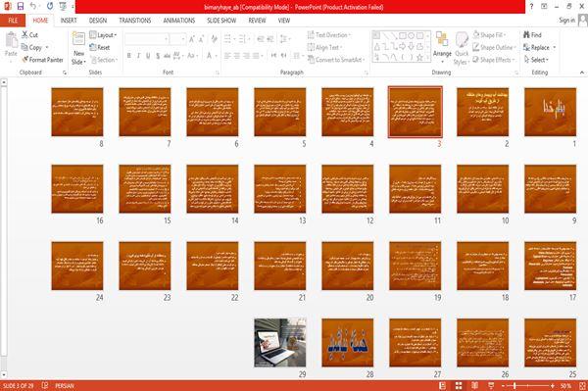Open the Layout dropdown
The width and height of the screenshot is (588, 391).
point(103,35)
